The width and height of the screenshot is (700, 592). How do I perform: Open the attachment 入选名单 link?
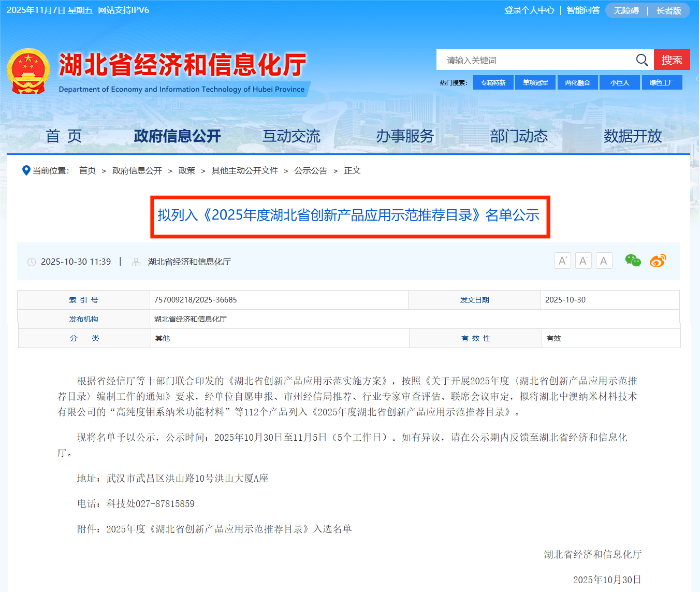point(229,529)
